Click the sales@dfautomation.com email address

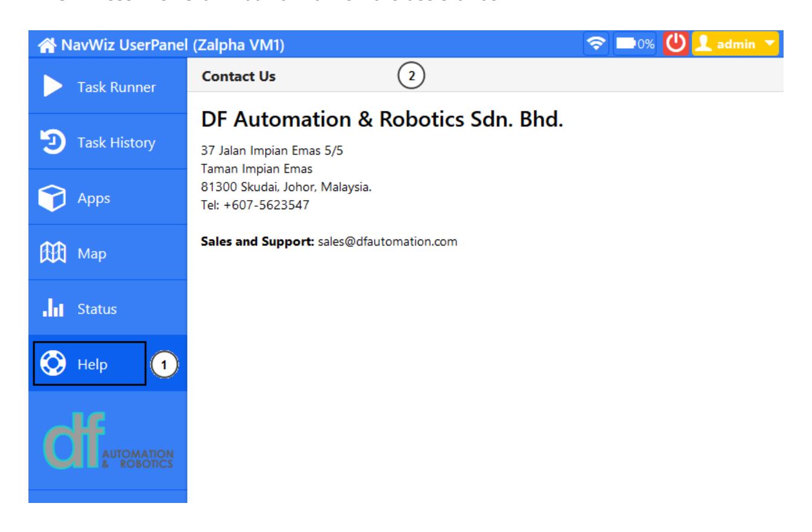[x=388, y=241]
